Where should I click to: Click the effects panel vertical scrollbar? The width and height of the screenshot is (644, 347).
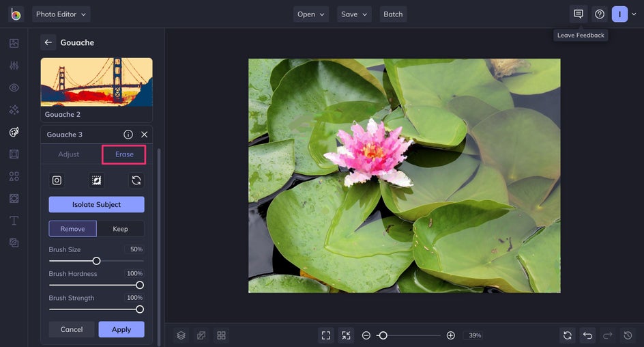pyautogui.click(x=159, y=247)
